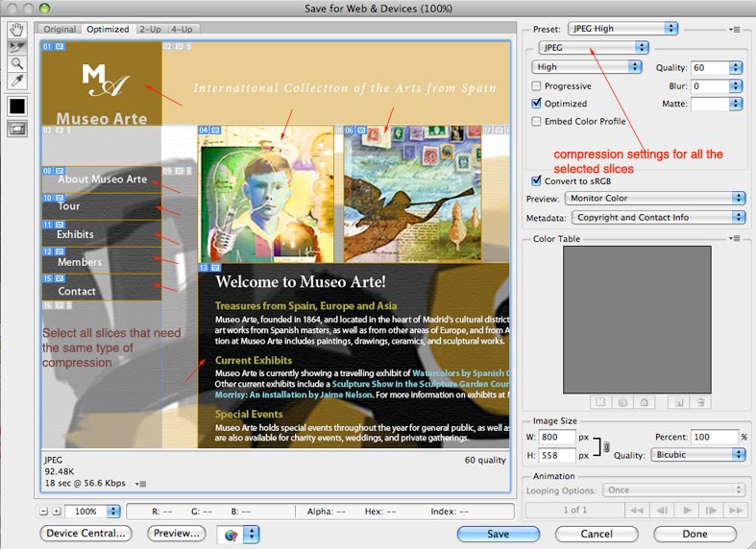Select the Slice Select tool
Image resolution: width=756 pixels, height=549 pixels.
click(x=17, y=46)
